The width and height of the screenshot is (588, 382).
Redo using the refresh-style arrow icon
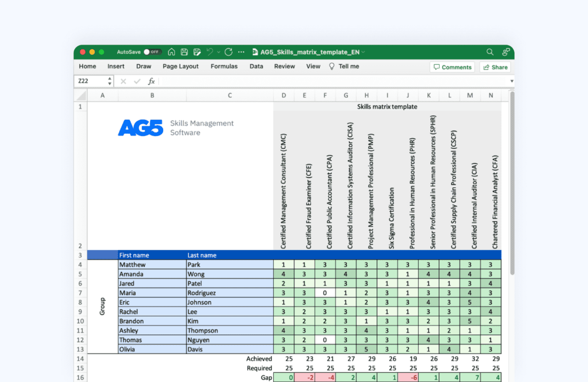pos(228,52)
